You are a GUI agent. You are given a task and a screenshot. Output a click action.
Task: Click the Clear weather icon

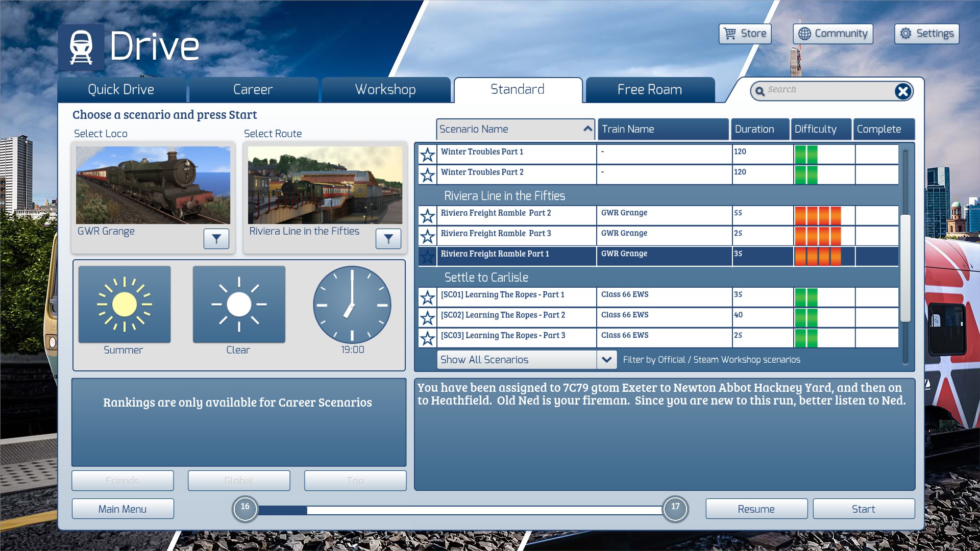pos(239,305)
